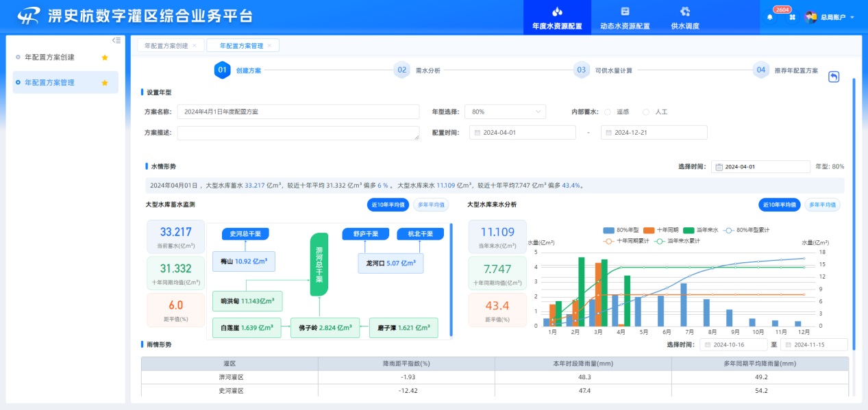This screenshot has width=868, height=410.
Task: Select the 人工 radio option
Action: [x=646, y=112]
